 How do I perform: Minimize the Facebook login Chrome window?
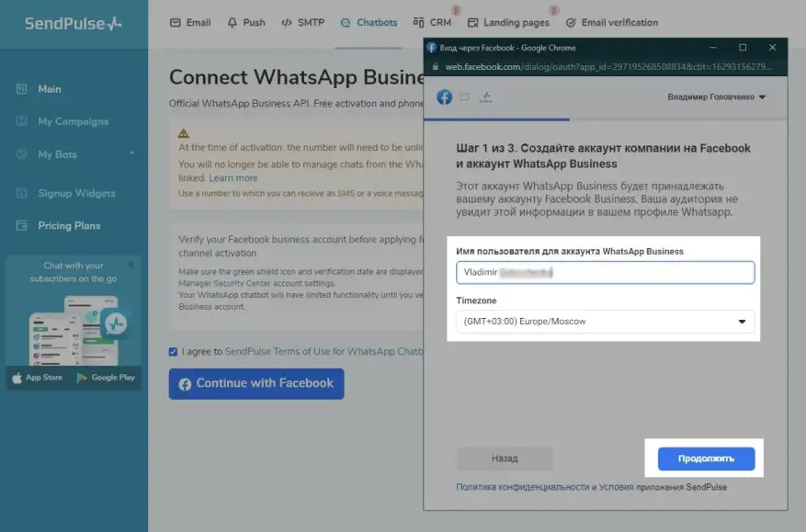point(713,47)
